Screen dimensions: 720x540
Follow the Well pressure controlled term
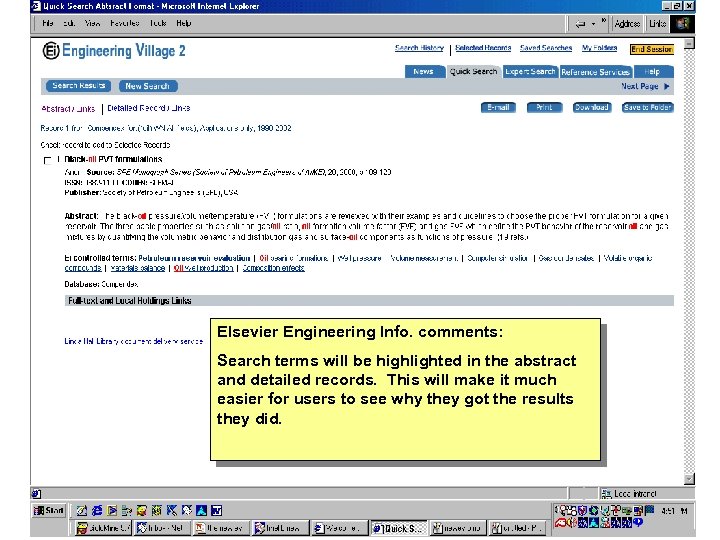coord(359,258)
